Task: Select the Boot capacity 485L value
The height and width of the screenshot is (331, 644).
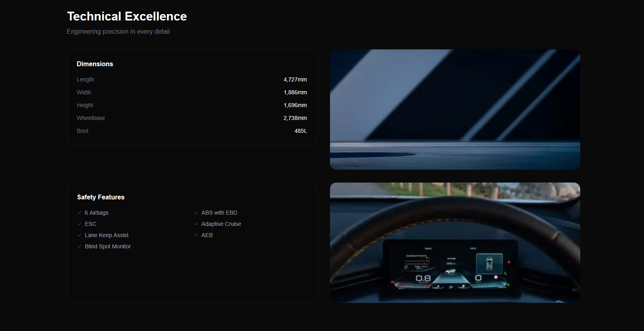Action: click(300, 131)
